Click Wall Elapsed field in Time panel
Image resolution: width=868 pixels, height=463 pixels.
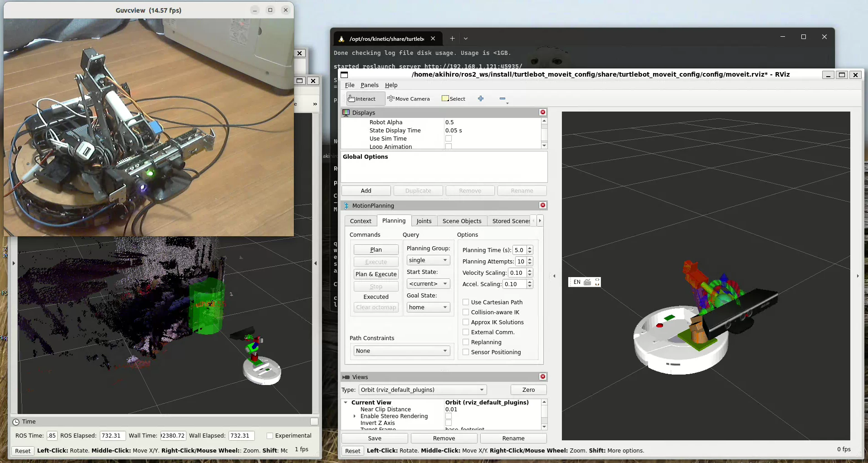(242, 436)
